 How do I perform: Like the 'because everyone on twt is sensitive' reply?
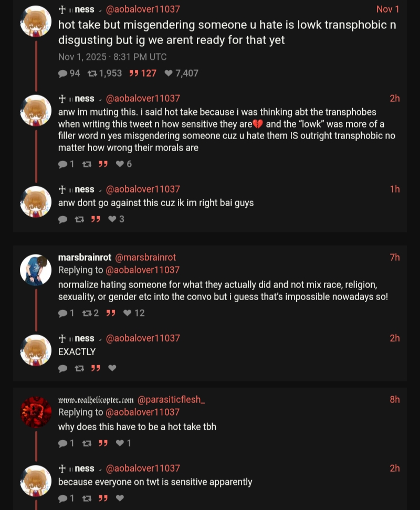click(x=120, y=498)
